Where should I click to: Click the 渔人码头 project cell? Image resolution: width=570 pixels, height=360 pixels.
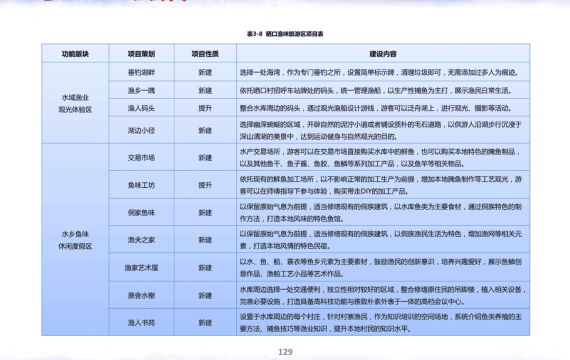pyautogui.click(x=141, y=108)
